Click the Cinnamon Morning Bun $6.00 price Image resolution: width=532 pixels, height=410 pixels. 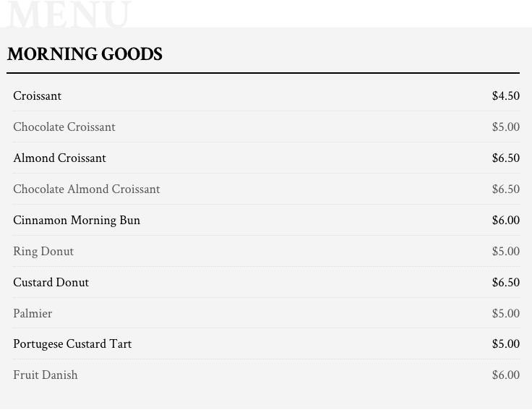click(x=506, y=221)
